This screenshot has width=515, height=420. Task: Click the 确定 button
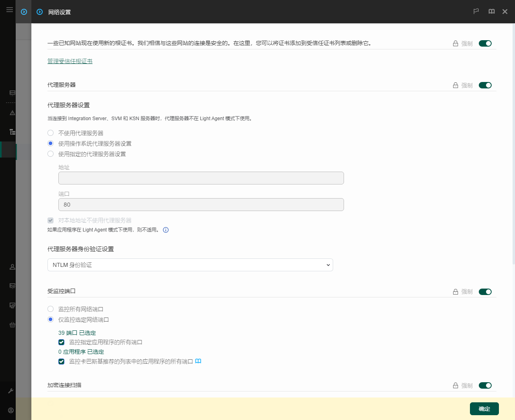[484, 409]
